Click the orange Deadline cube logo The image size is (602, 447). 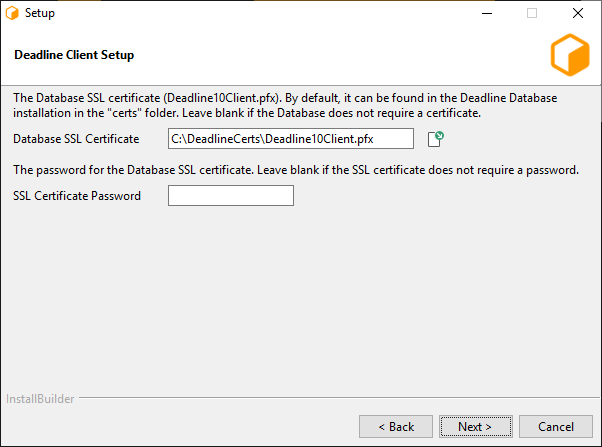click(570, 55)
